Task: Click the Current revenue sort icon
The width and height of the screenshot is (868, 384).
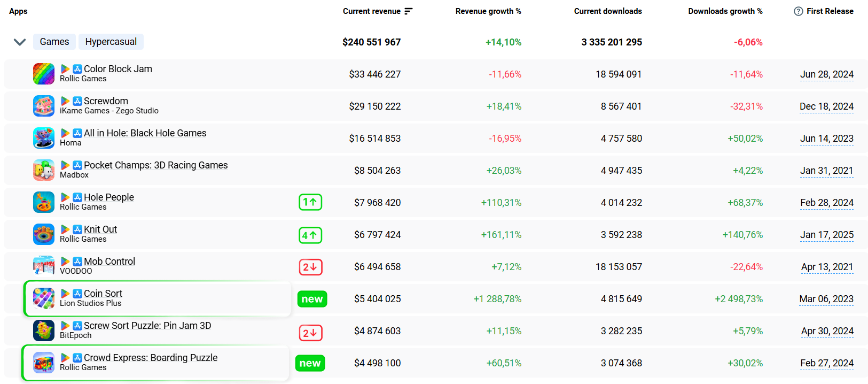Action: tap(409, 11)
